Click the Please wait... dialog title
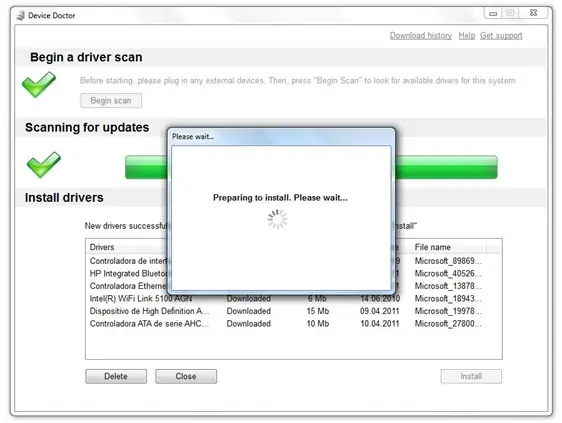Screen dimensions: 562x423 (x=193, y=137)
